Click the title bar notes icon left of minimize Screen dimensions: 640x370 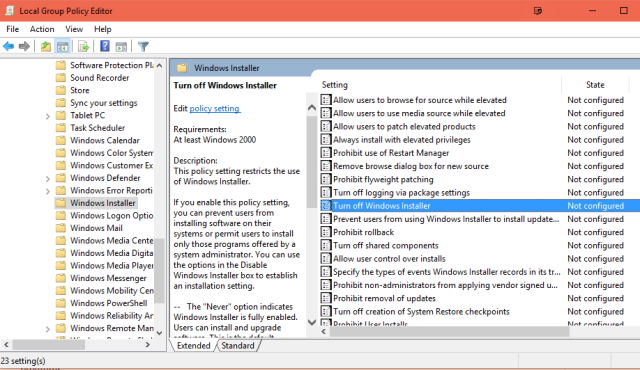(x=538, y=11)
